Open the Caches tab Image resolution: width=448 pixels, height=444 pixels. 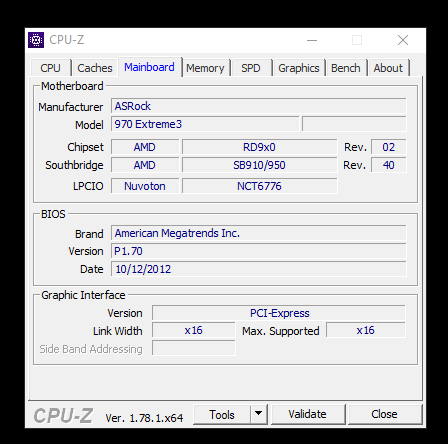pos(95,68)
